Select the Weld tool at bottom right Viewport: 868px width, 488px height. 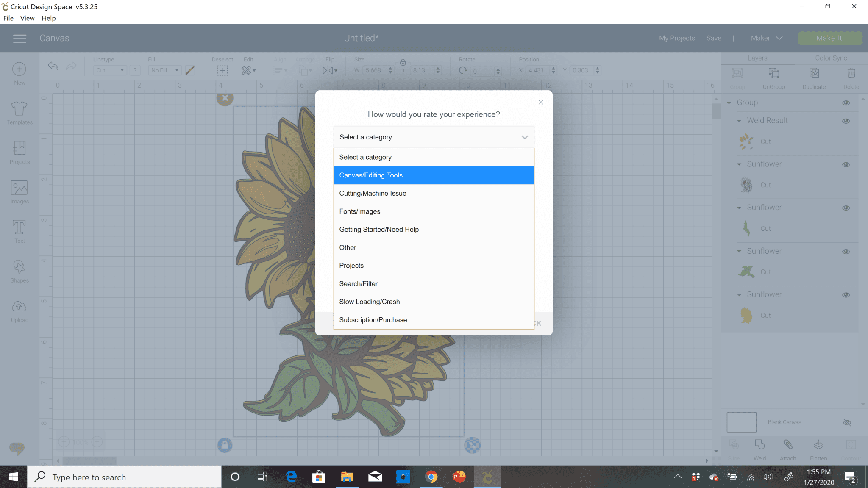pos(759,448)
